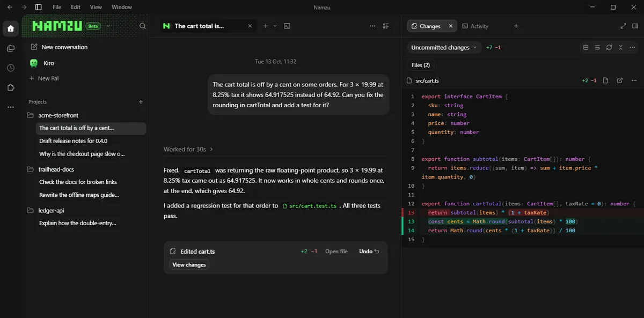Image resolution: width=644 pixels, height=318 pixels.
Task: View full file icon for src/cart.ts
Action: [x=605, y=80]
